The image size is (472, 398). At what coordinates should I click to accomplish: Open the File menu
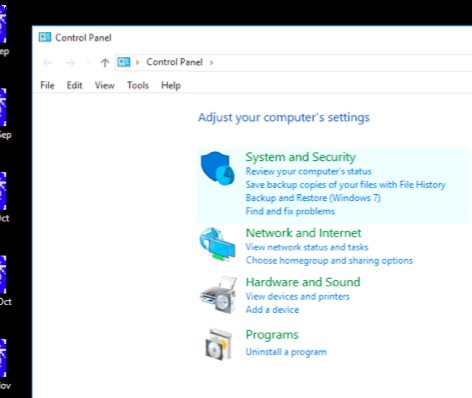tap(47, 85)
